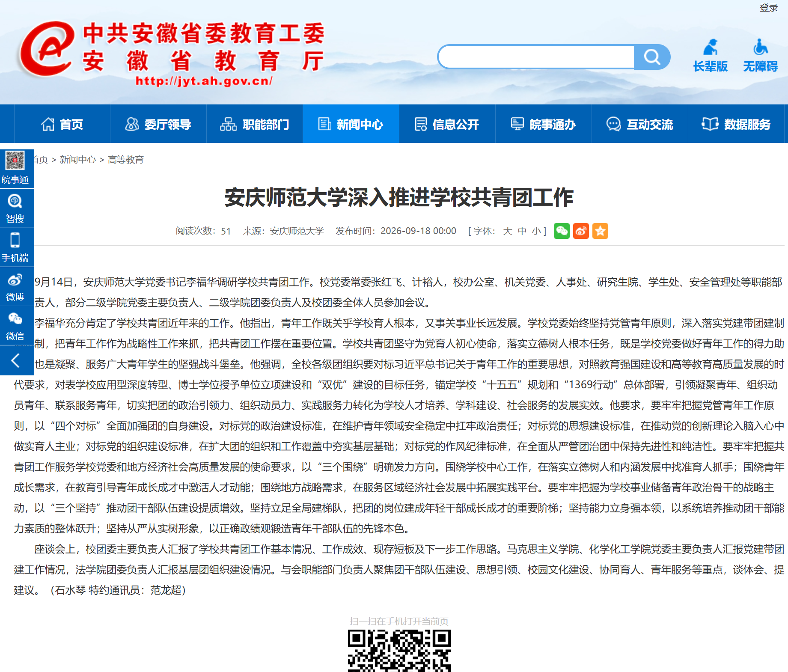This screenshot has width=788, height=672.
Task: Open 高等教育 breadcrumb link
Action: [x=126, y=160]
